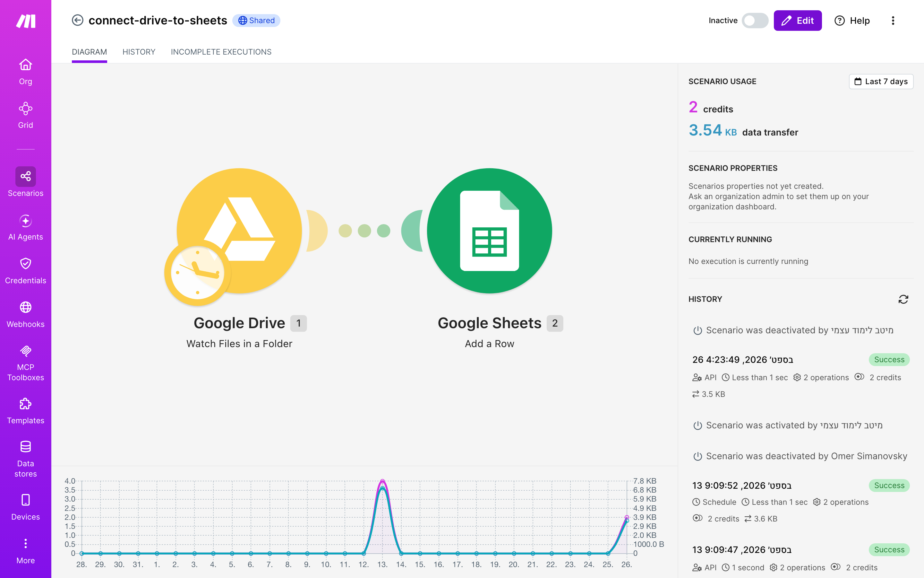Click the Google Sheets module
This screenshot has height=578, width=924.
[x=490, y=231]
